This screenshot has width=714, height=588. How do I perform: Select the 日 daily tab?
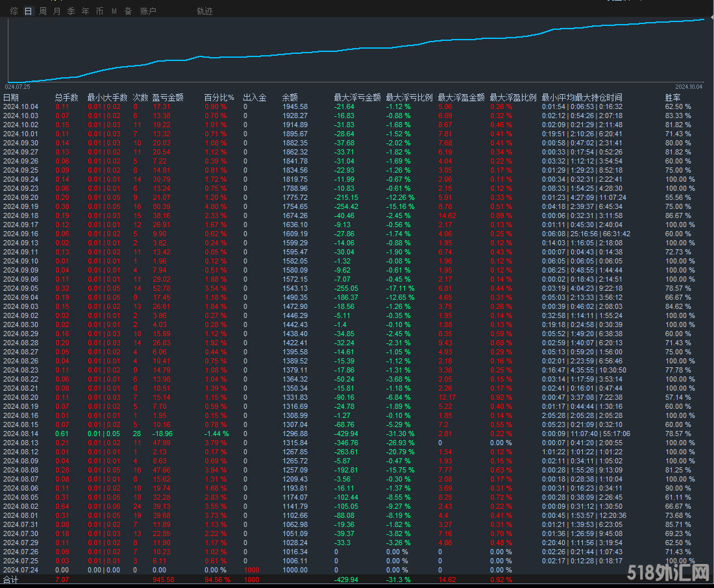(28, 11)
